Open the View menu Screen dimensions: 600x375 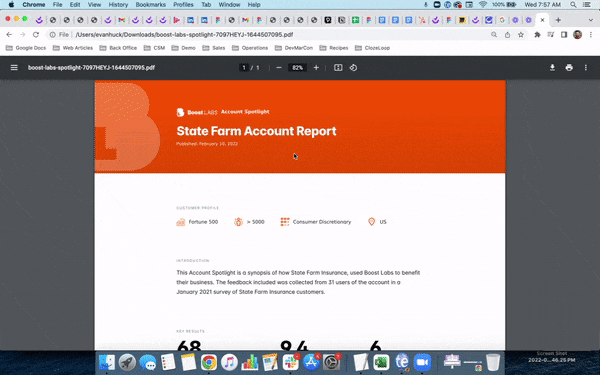pyautogui.click(x=94, y=5)
